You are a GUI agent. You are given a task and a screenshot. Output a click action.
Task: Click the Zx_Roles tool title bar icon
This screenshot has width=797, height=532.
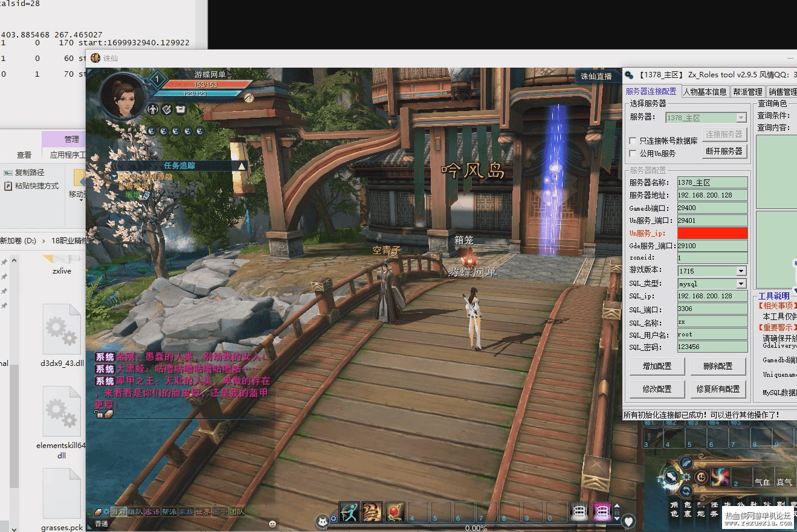629,75
